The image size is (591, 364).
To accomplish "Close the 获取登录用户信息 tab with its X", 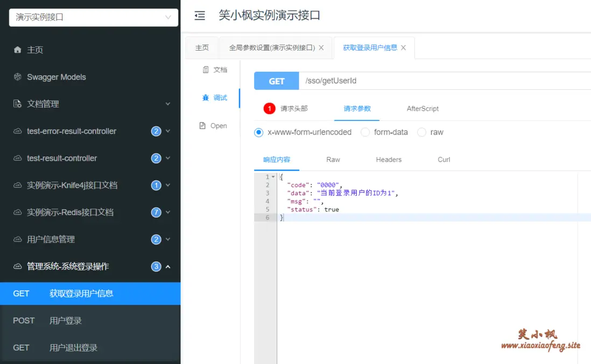I will point(403,48).
